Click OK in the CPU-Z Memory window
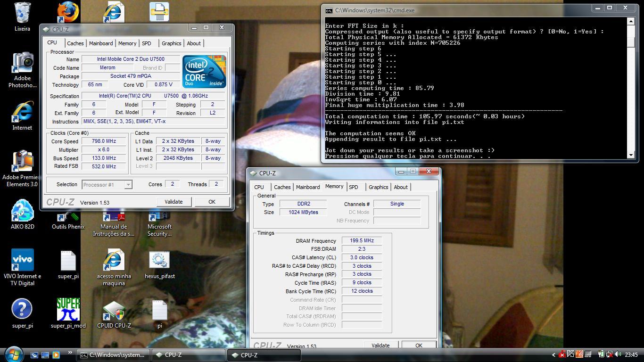Viewport: 644px width, 362px height. (x=419, y=345)
